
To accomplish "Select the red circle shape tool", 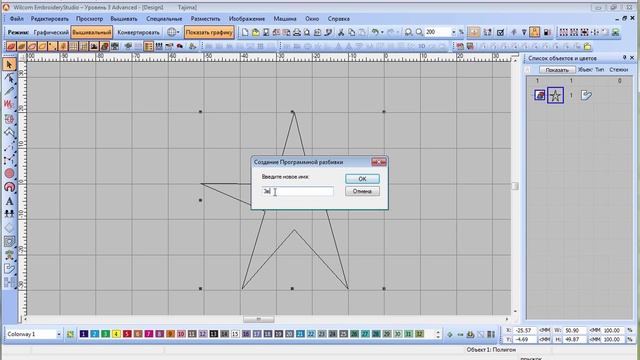I will [x=9, y=173].
